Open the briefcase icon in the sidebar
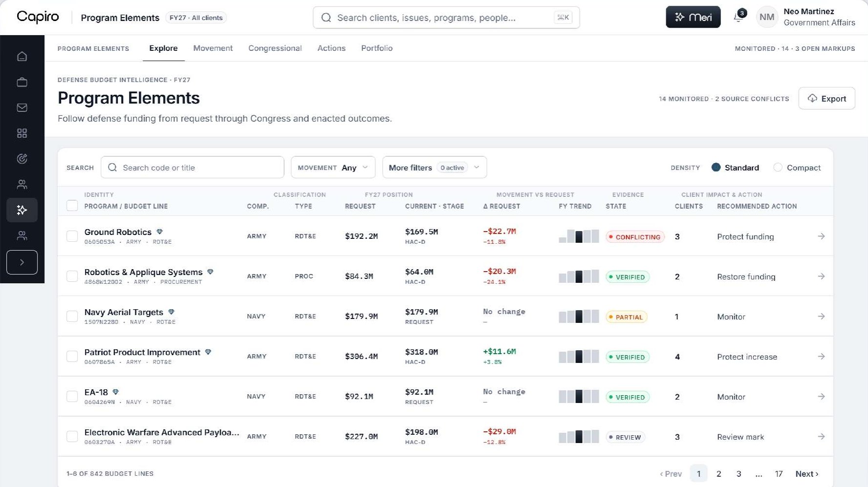The width and height of the screenshot is (868, 487). 22,82
